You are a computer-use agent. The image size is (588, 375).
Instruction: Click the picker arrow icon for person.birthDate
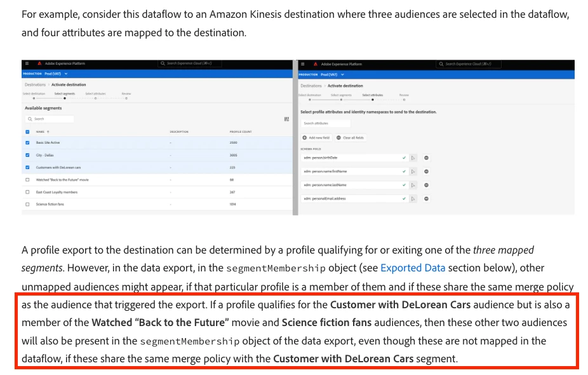click(x=413, y=158)
